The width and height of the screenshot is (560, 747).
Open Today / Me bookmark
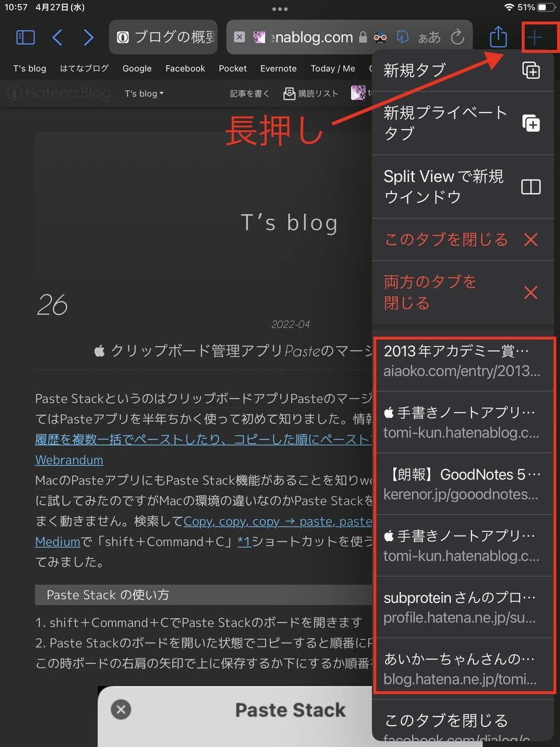[333, 68]
